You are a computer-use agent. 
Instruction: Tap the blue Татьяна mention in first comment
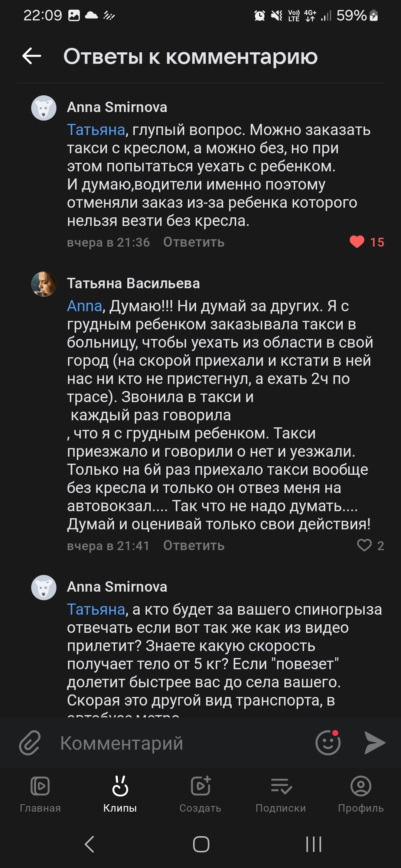96,130
